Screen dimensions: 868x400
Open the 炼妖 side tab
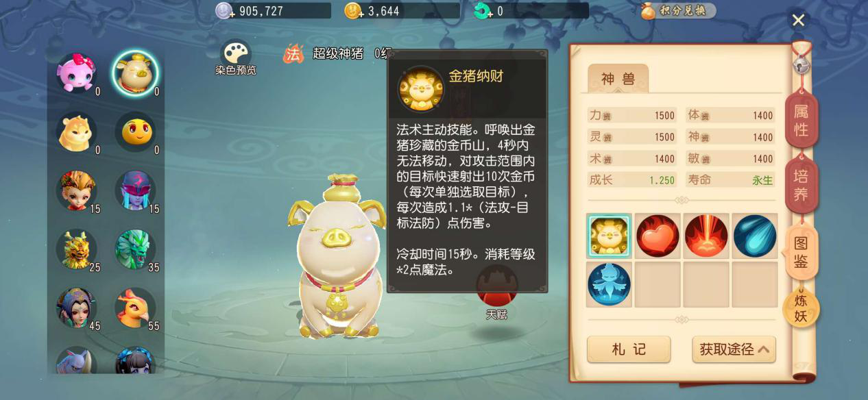point(801,309)
